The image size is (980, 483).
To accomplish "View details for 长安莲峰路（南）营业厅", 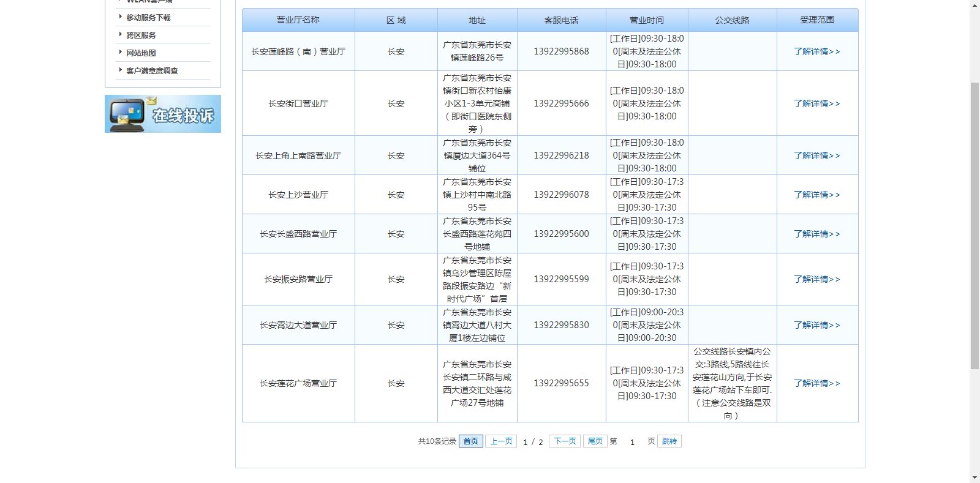I will coord(817,51).
